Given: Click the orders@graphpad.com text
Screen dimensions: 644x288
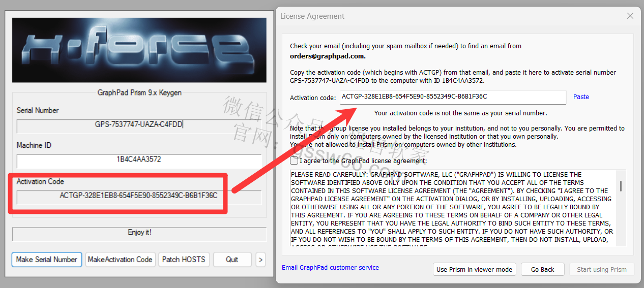Looking at the screenshot, I should [x=328, y=56].
